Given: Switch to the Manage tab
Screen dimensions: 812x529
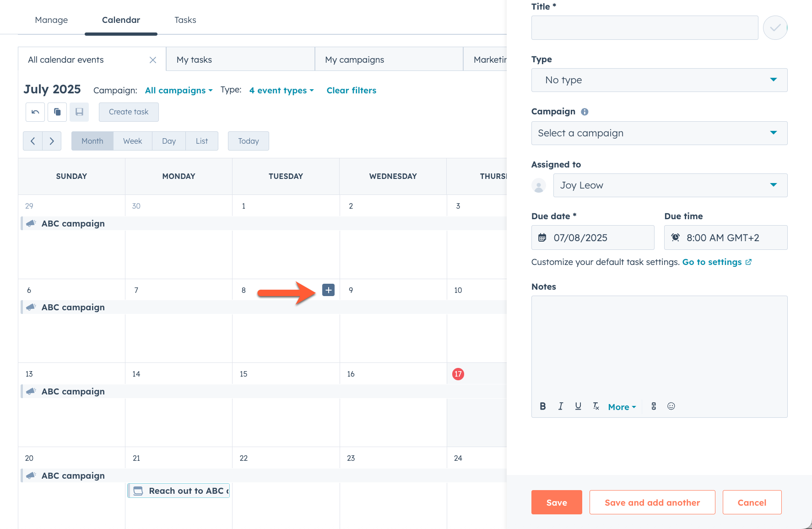Looking at the screenshot, I should point(51,20).
